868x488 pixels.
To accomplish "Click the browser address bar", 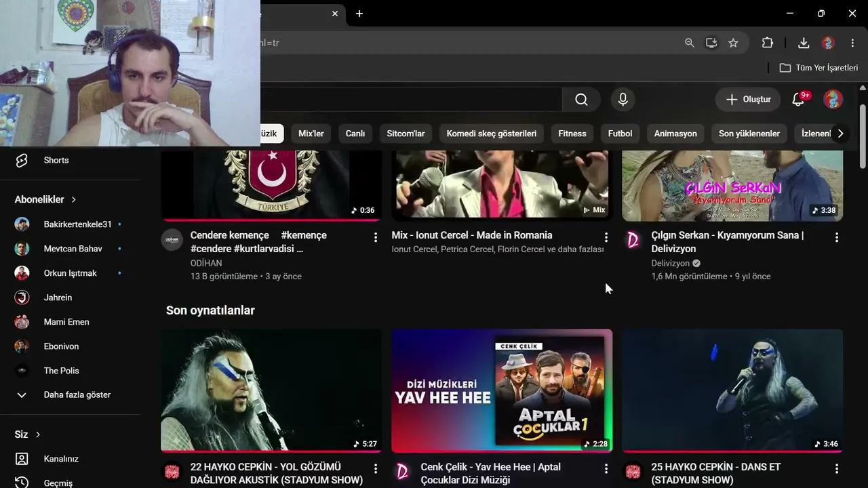I will pos(468,43).
